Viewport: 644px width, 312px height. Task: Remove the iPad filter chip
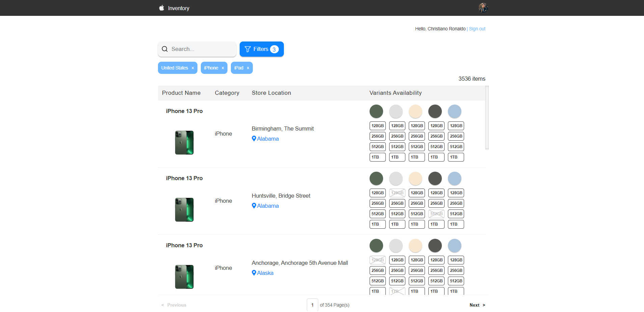[x=248, y=68]
